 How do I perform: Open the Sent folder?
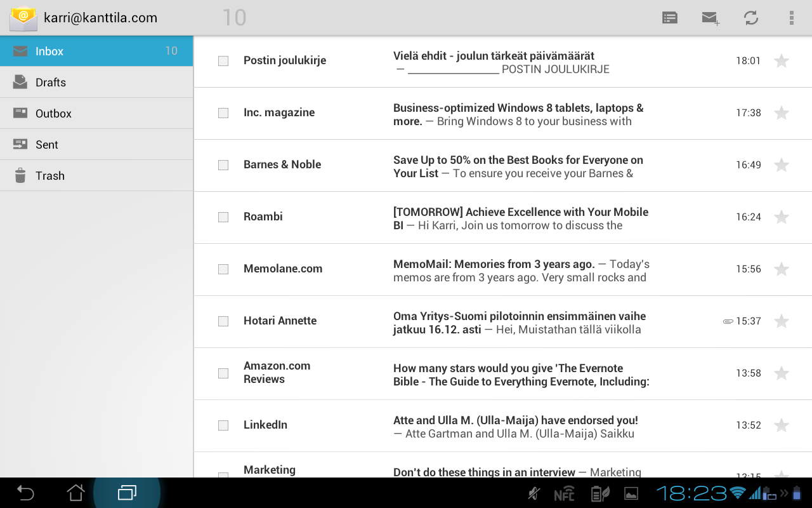tap(96, 145)
